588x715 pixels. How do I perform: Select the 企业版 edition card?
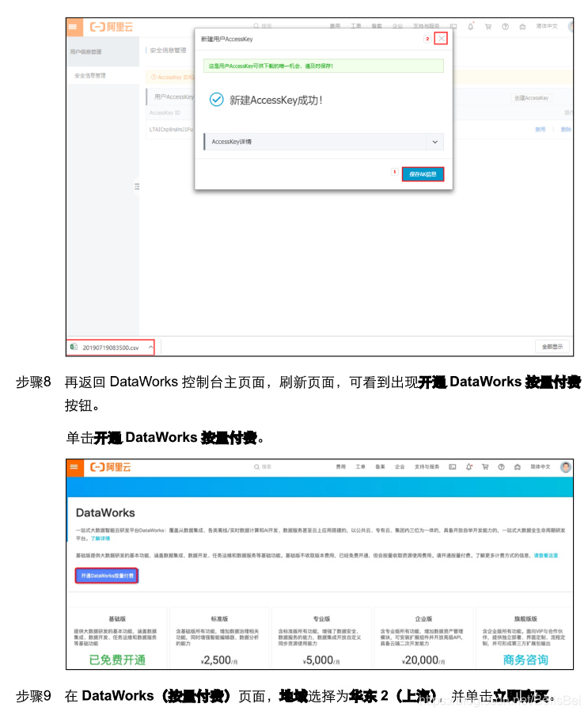tap(423, 638)
